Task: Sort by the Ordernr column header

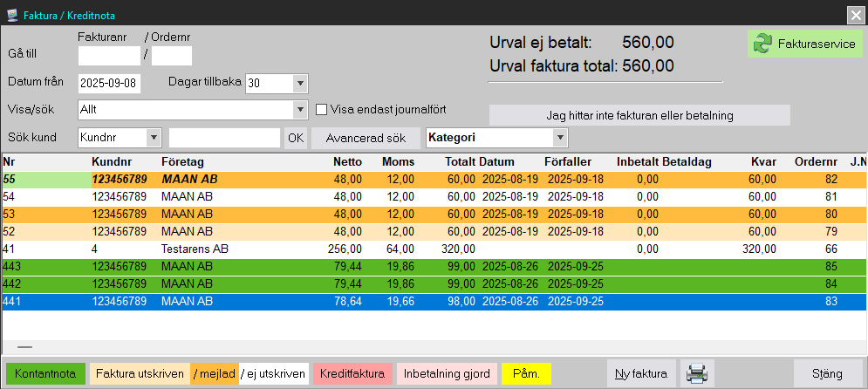Action: [817, 162]
